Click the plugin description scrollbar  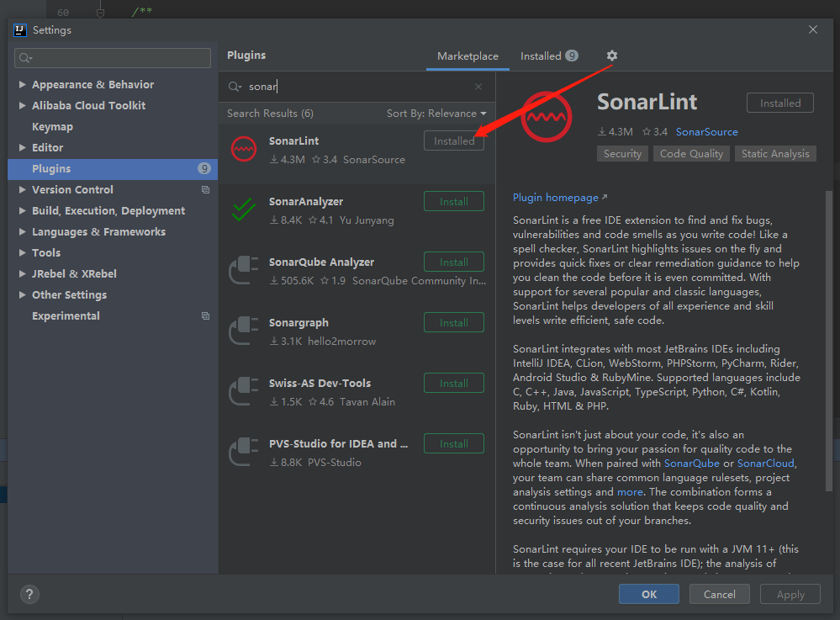[829, 340]
